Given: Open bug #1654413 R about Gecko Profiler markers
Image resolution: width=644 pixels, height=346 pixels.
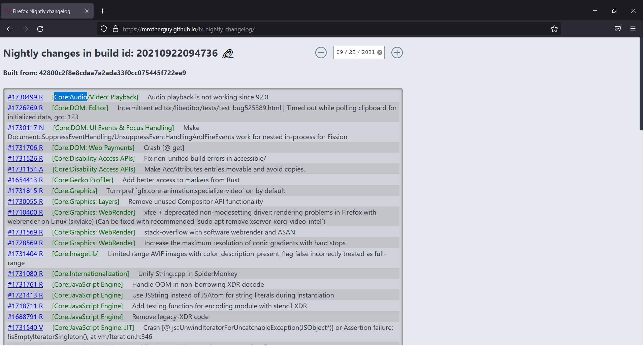Looking at the screenshot, I should point(25,180).
